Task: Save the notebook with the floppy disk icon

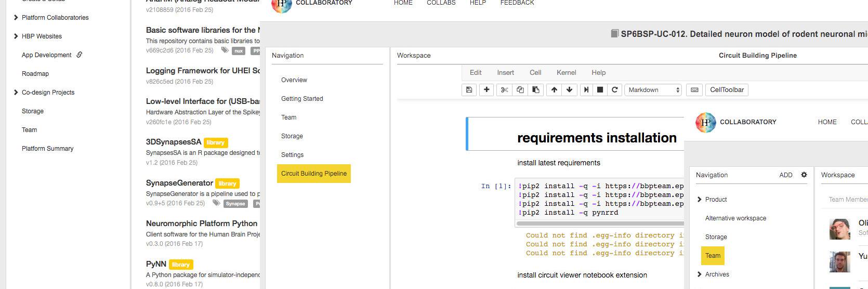Action: click(x=469, y=90)
